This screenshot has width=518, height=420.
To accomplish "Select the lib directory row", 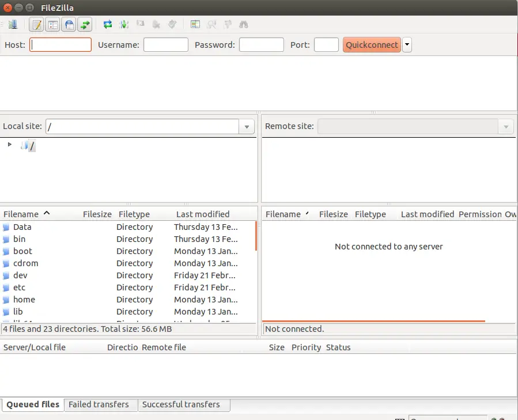I will 127,312.
